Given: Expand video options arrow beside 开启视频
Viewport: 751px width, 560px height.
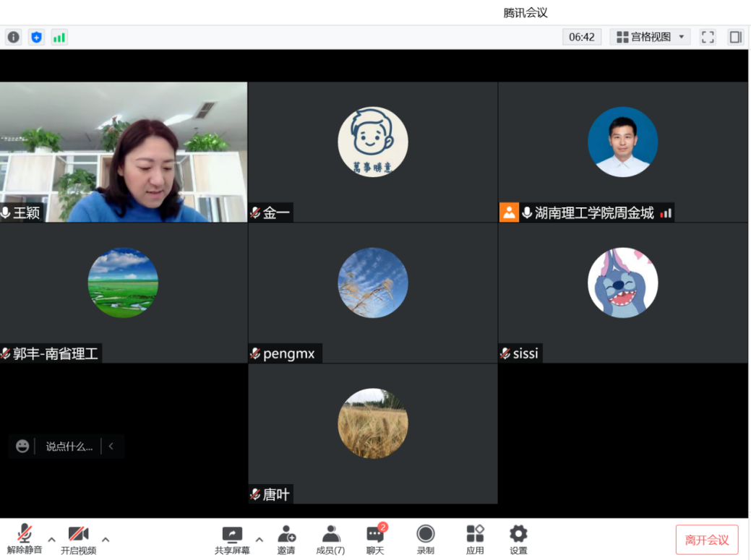Looking at the screenshot, I should tap(106, 539).
